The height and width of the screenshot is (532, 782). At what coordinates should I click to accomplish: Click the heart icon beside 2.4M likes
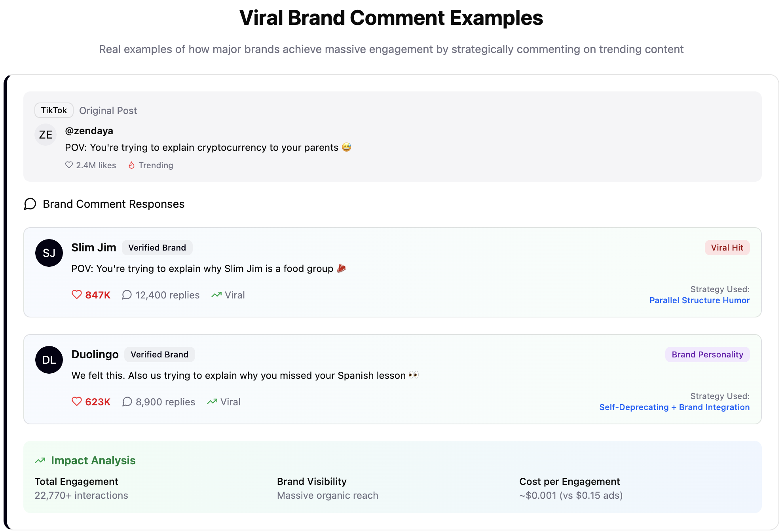coord(69,165)
